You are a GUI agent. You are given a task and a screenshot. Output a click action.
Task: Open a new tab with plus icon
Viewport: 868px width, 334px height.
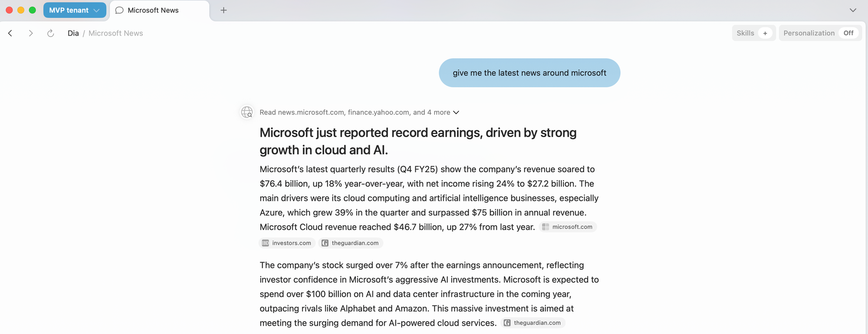(224, 10)
